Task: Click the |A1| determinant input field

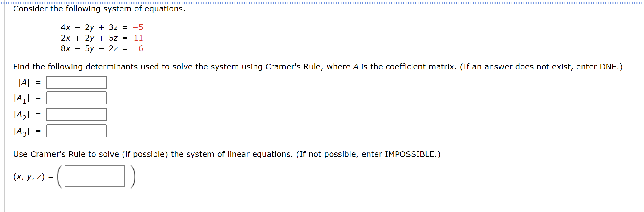Action: (x=76, y=97)
